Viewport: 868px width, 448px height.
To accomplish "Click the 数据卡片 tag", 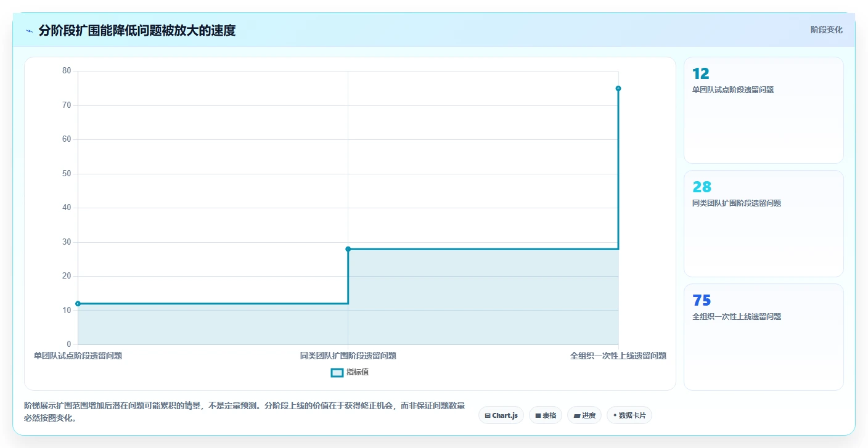I will [629, 415].
